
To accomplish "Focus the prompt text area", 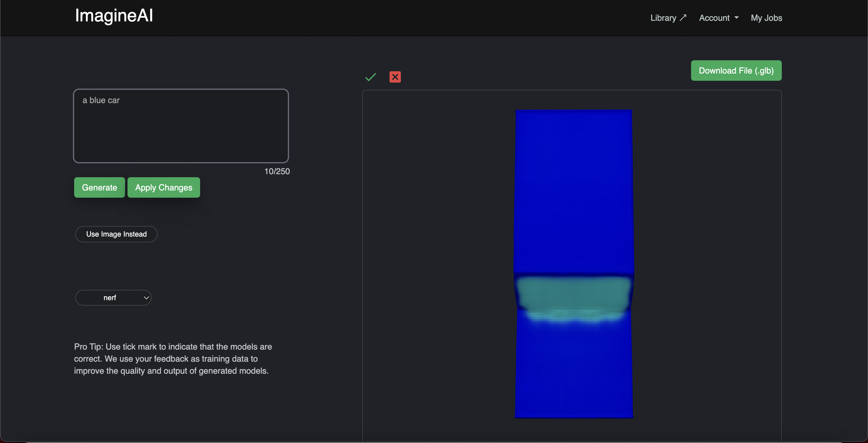I will point(181,126).
